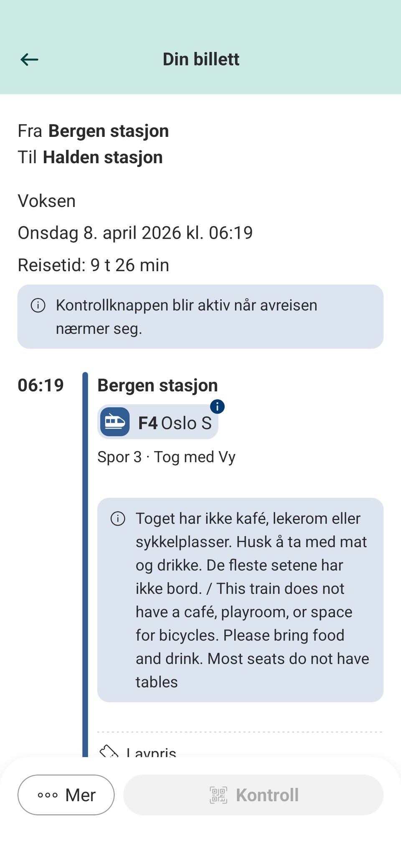Tap the Lavpris ticket tag icon
The height and width of the screenshot is (868, 401).
pyautogui.click(x=109, y=752)
